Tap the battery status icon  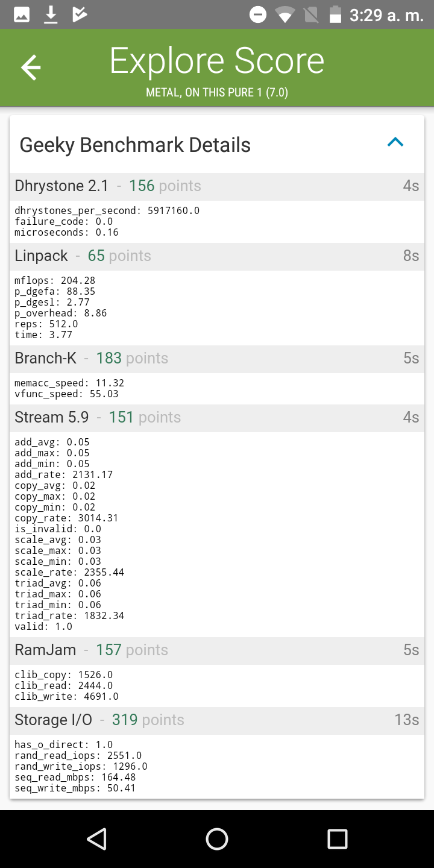pos(335,15)
